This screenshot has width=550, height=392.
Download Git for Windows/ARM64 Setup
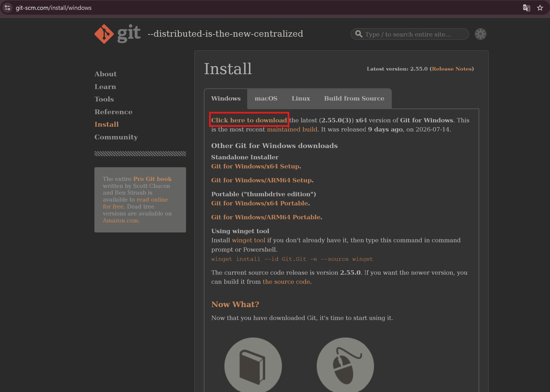pyautogui.click(x=261, y=180)
